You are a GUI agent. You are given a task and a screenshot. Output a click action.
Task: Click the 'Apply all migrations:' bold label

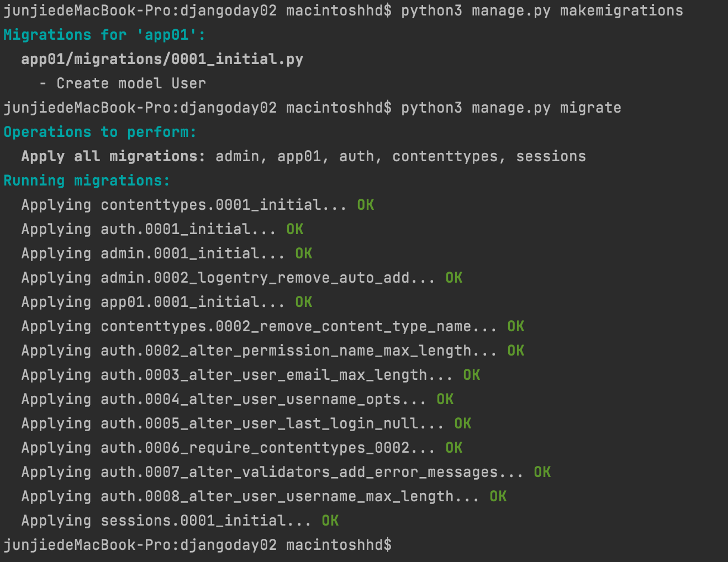(113, 156)
